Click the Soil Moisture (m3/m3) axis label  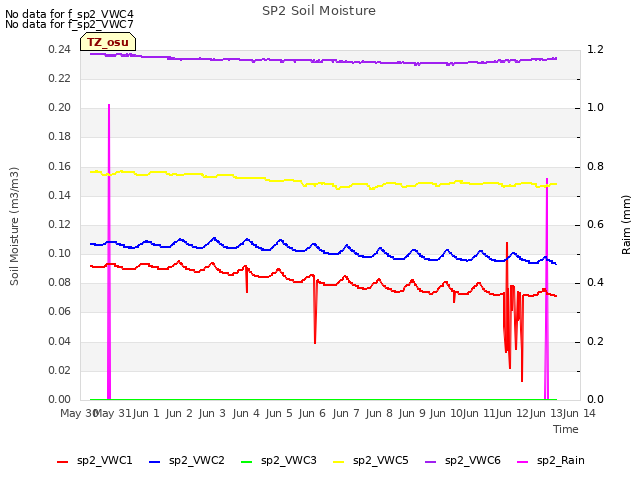tap(14, 226)
